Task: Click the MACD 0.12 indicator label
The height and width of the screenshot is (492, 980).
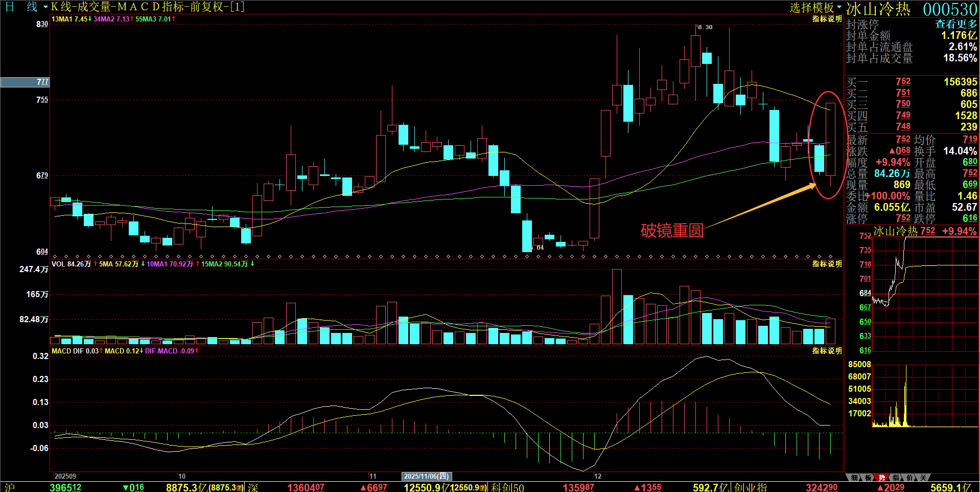Action: [124, 351]
